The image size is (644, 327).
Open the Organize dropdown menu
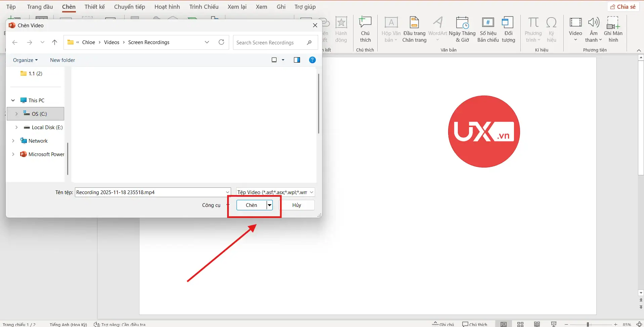25,60
